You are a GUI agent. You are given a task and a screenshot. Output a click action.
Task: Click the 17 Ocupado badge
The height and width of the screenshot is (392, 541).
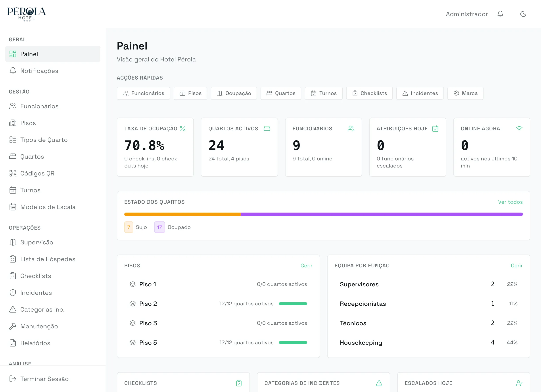160,227
